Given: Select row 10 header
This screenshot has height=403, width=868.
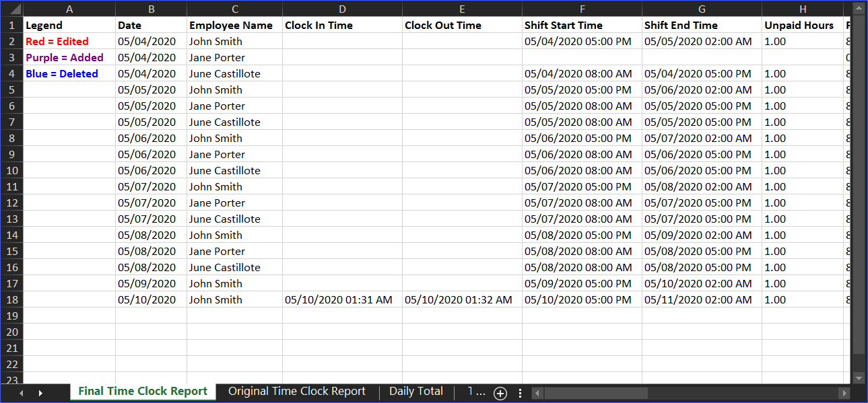Looking at the screenshot, I should [x=12, y=171].
